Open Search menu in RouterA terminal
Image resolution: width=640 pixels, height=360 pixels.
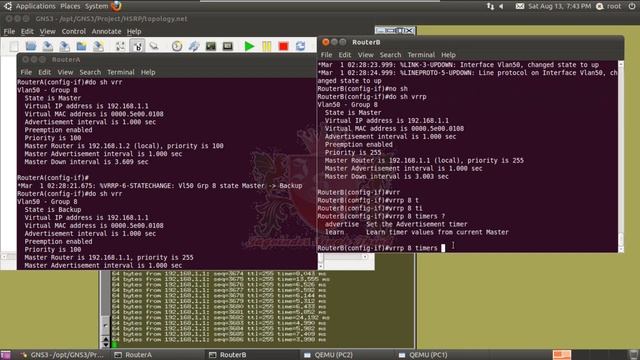(x=90, y=72)
